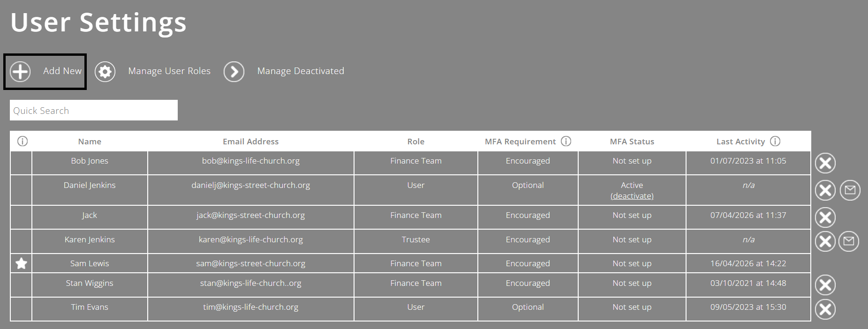Focus the Quick Search field
This screenshot has width=868, height=329.
[x=94, y=110]
